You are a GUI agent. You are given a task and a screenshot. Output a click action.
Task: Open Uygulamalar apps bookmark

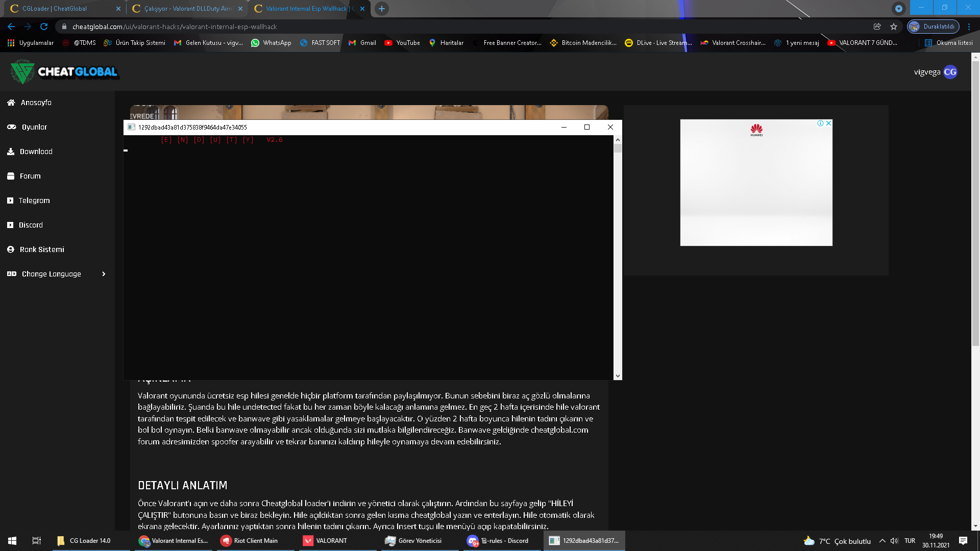pos(31,43)
